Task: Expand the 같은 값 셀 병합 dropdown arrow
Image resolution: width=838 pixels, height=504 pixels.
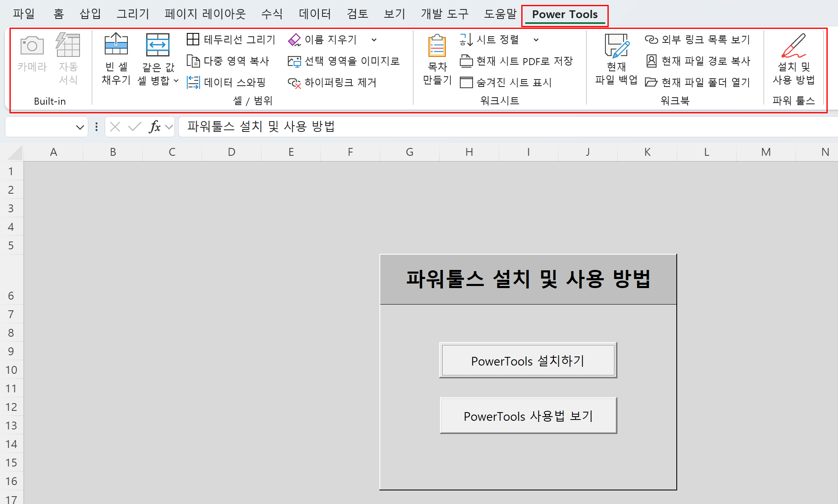Action: 176,80
